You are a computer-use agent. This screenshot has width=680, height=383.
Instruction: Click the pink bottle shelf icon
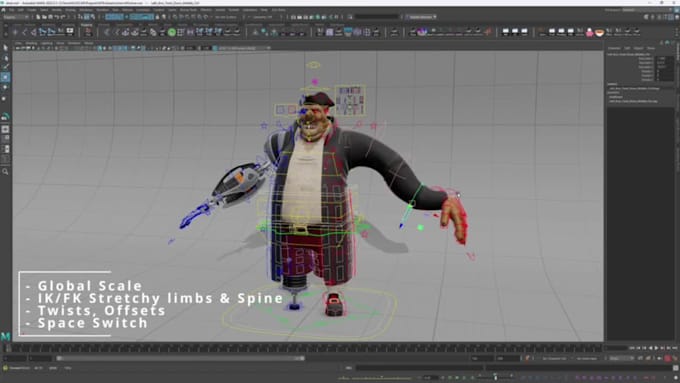tap(589, 32)
